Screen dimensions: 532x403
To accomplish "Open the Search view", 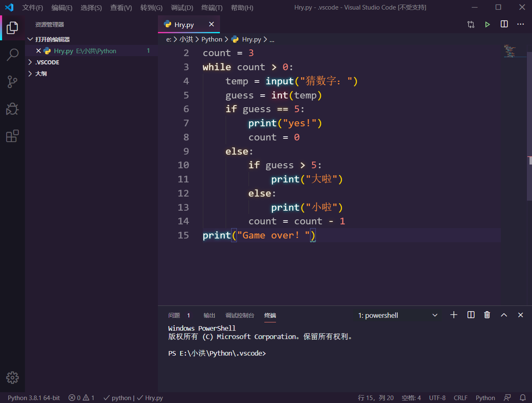I will tap(12, 54).
